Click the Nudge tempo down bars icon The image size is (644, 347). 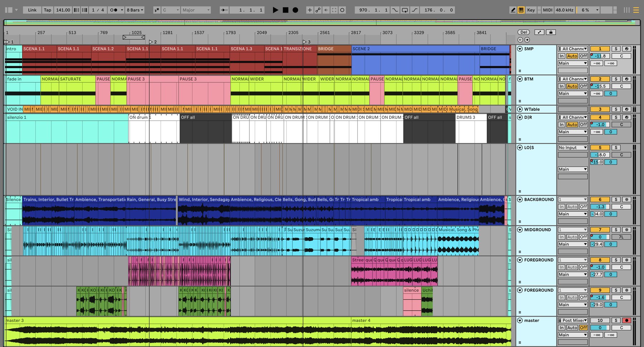77,10
